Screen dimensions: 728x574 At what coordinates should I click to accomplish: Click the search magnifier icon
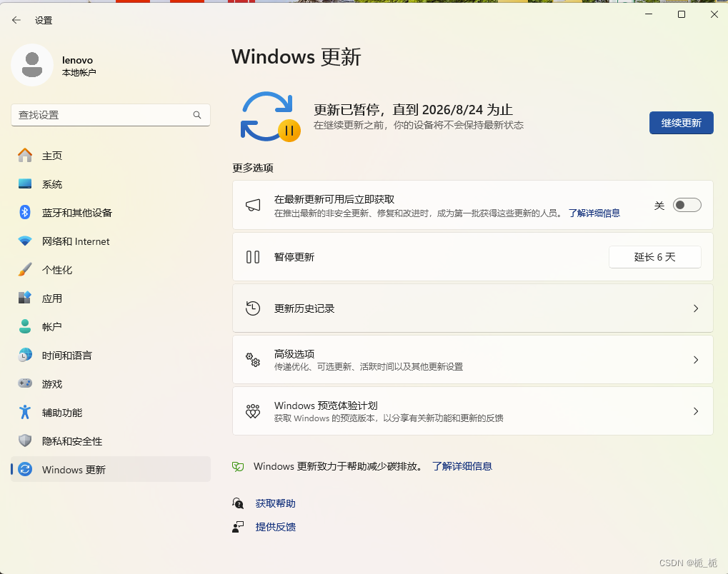tap(197, 115)
